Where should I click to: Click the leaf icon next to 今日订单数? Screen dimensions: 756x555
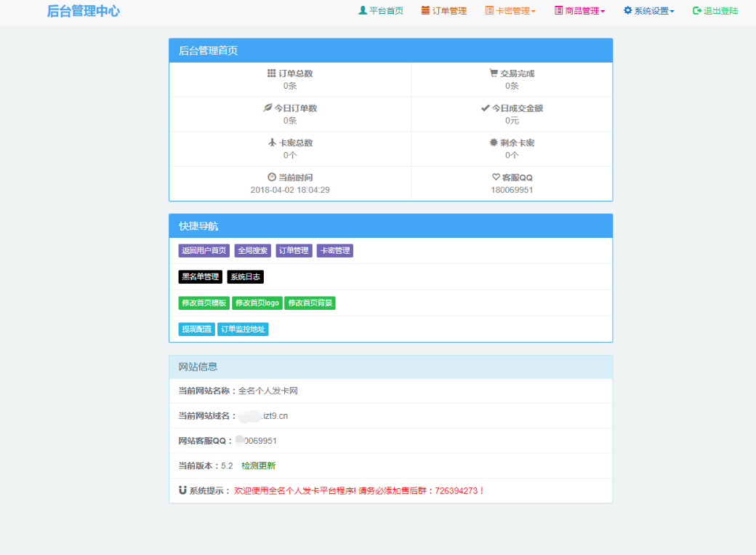(268, 108)
